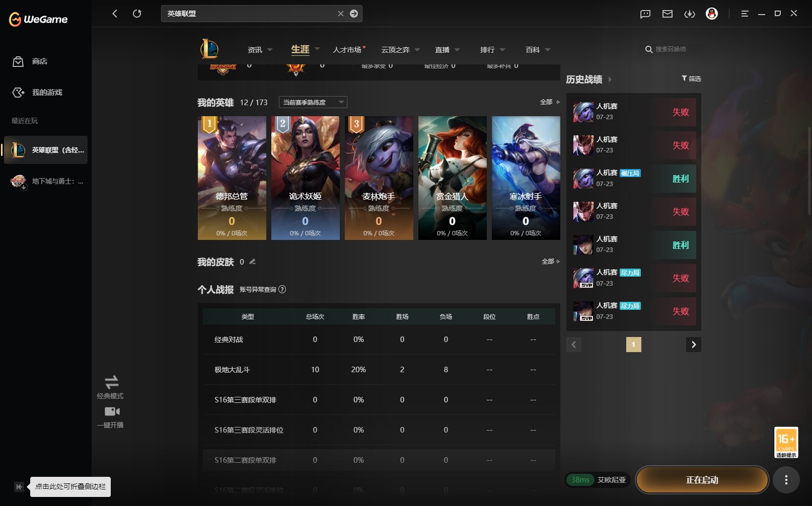Screen dimensions: 812x506
Task: Open the WeGame main menu icon
Action: [745, 14]
